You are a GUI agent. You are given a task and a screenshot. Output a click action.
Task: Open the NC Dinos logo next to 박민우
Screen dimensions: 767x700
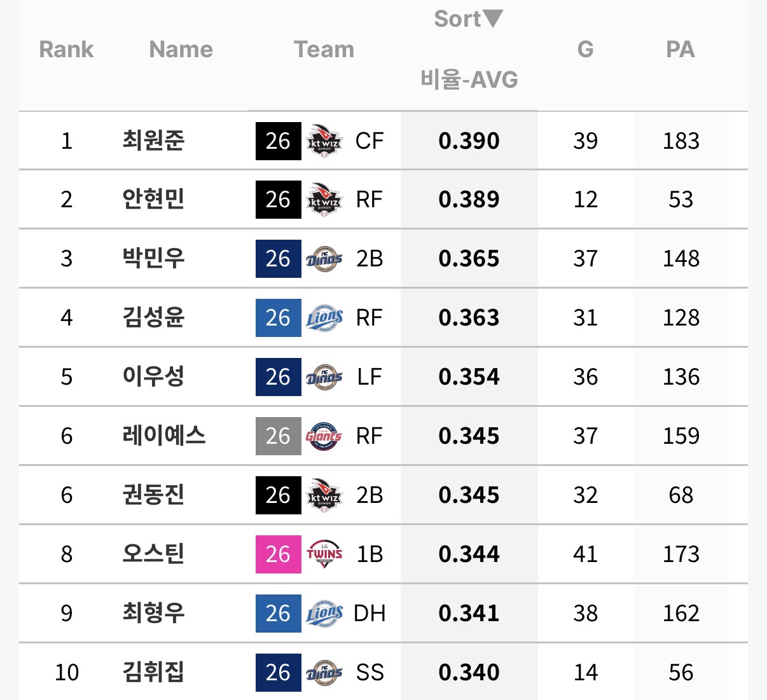[x=324, y=259]
